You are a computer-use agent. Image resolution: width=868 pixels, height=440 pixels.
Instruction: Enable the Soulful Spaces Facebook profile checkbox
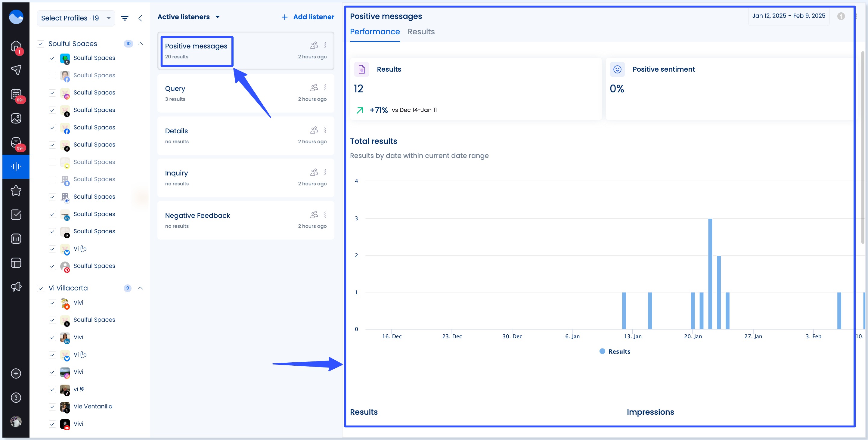(x=52, y=75)
